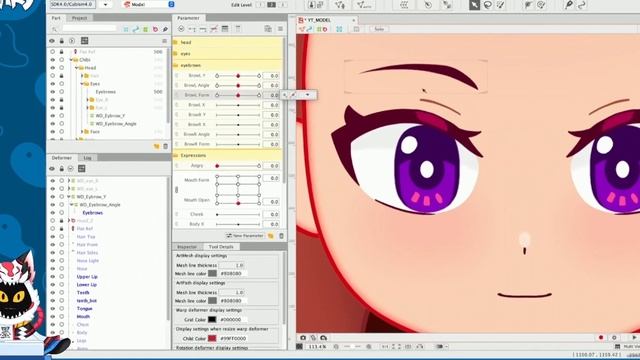The height and width of the screenshot is (360, 640).
Task: Select the lasso selection tool
Action: 487,5
